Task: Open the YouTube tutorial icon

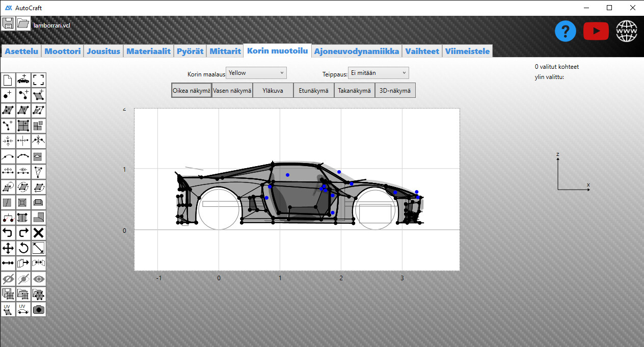Action: coord(596,32)
